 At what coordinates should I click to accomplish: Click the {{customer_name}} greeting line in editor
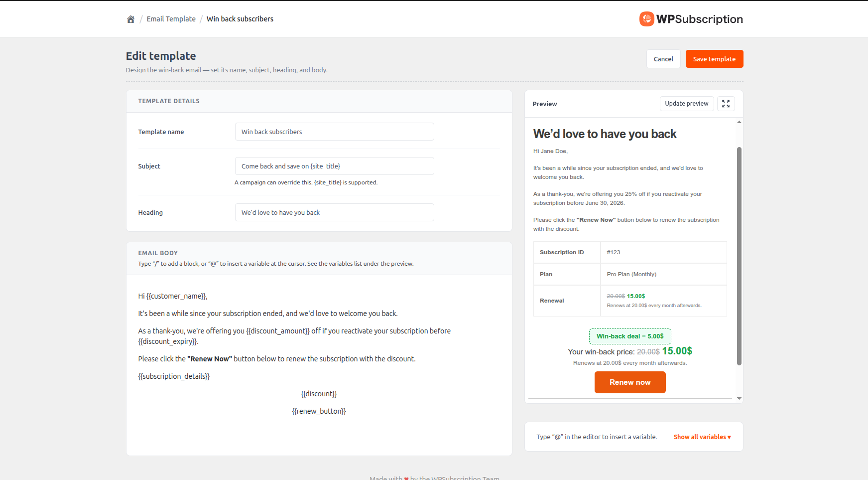(x=173, y=296)
